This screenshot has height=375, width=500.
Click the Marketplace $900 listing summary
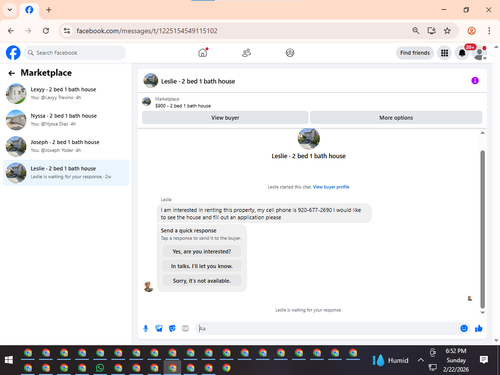coord(183,102)
